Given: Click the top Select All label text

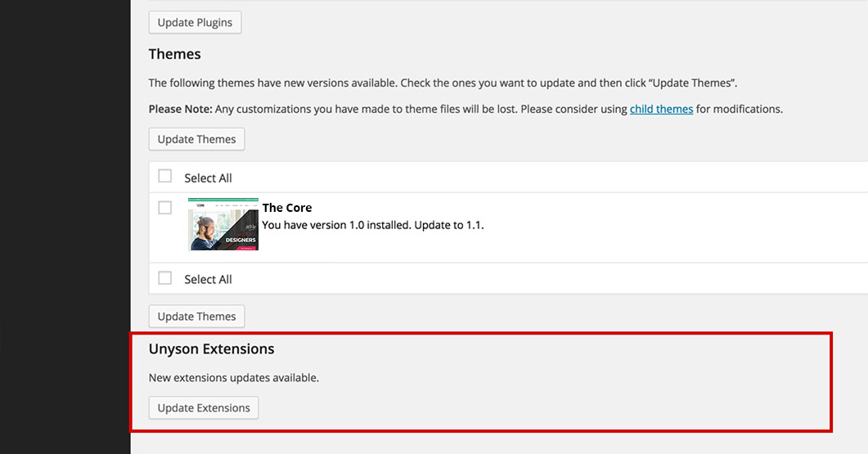Looking at the screenshot, I should coord(208,178).
